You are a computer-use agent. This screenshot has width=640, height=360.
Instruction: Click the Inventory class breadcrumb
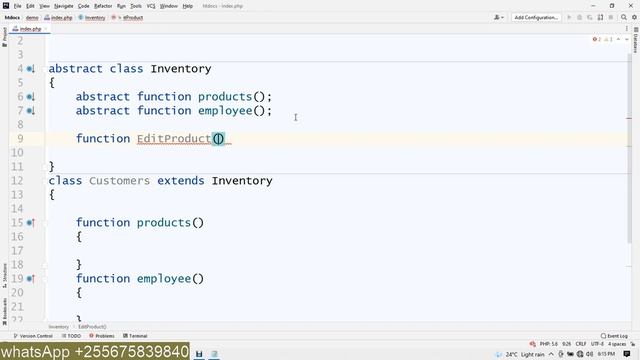click(x=92, y=18)
